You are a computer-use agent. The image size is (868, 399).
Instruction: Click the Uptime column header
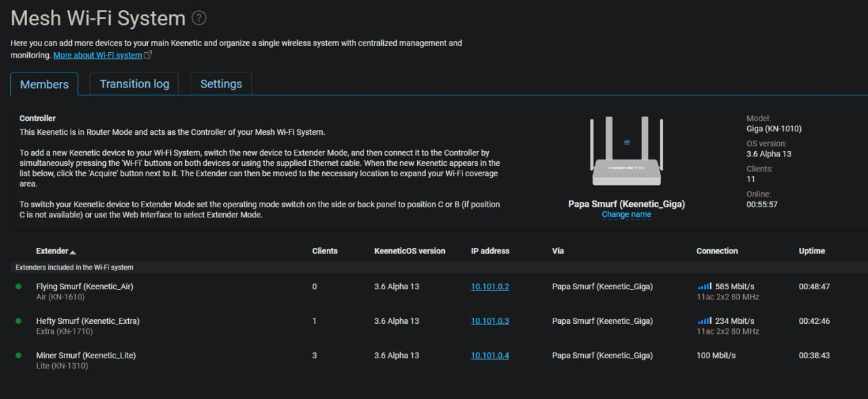pyautogui.click(x=812, y=251)
